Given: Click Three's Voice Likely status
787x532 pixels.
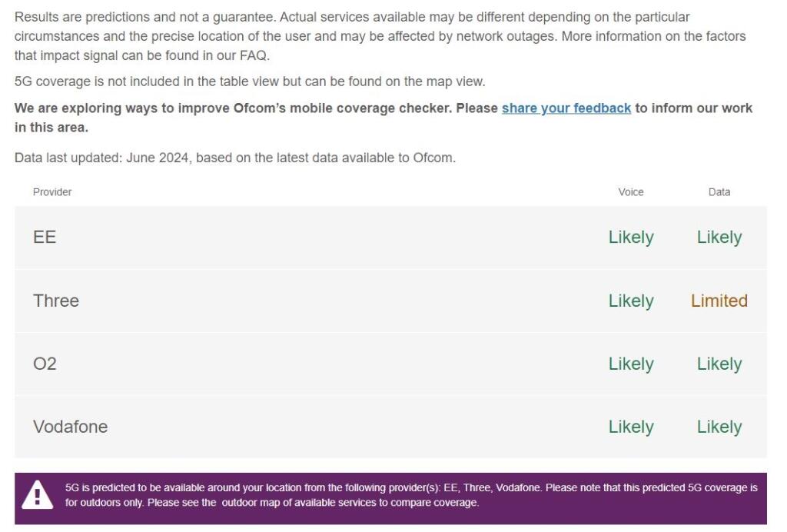Looking at the screenshot, I should coord(631,301).
